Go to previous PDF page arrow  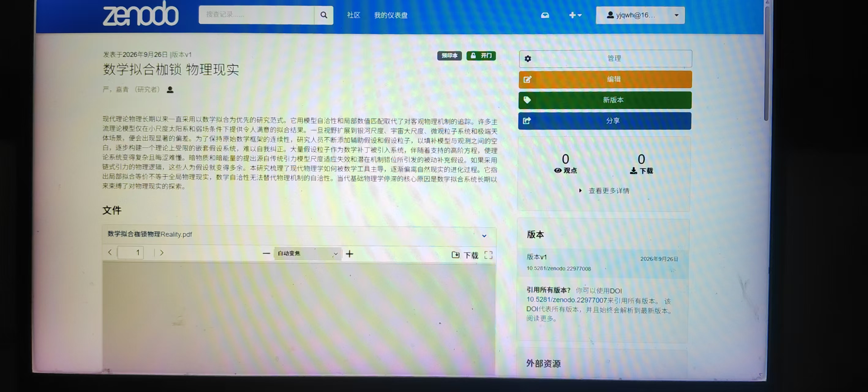coord(110,252)
